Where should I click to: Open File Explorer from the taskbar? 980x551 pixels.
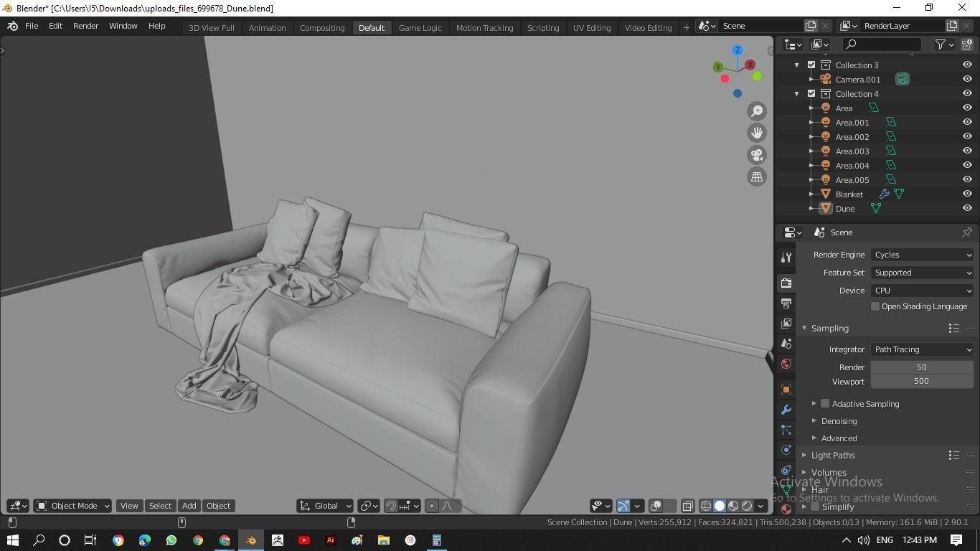[x=384, y=540]
